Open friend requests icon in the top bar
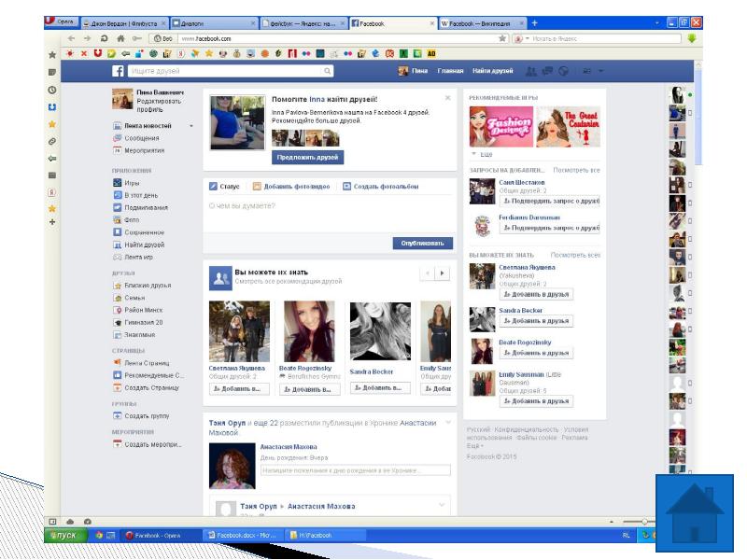 [530, 71]
